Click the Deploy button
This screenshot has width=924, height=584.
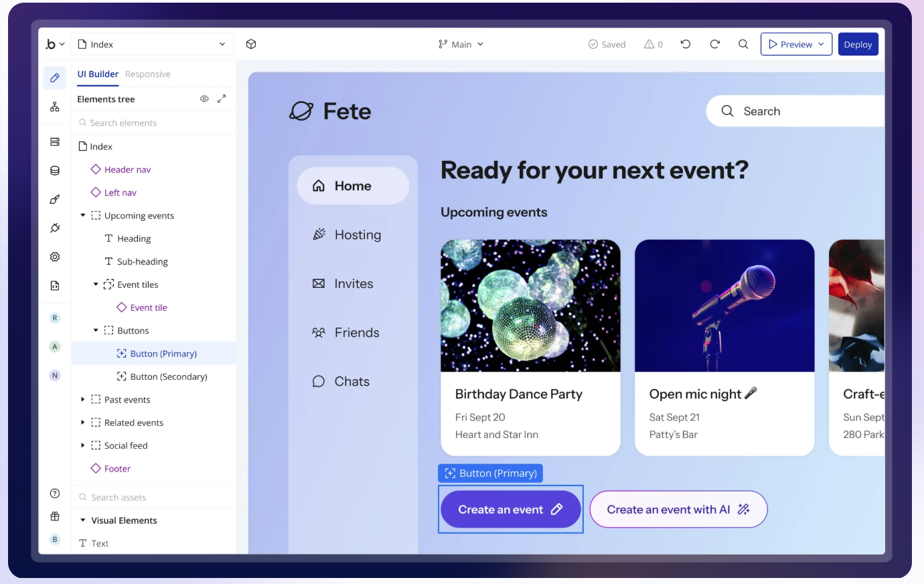coord(858,44)
